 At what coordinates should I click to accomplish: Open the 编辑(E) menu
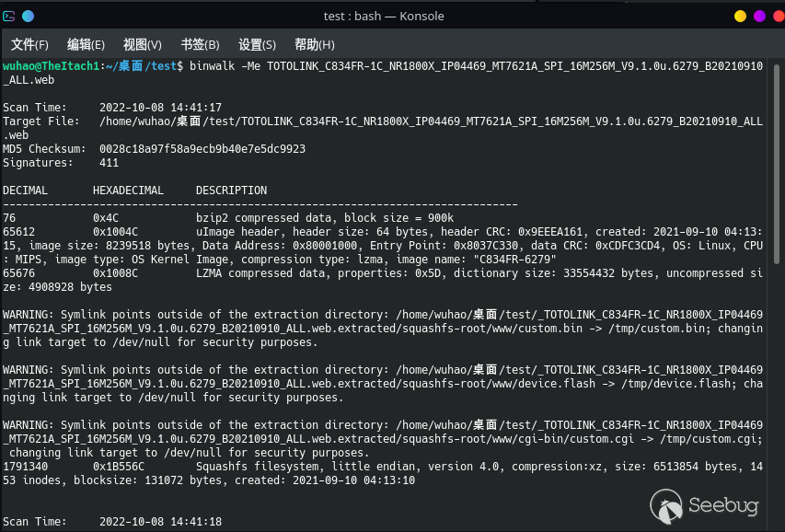point(86,44)
